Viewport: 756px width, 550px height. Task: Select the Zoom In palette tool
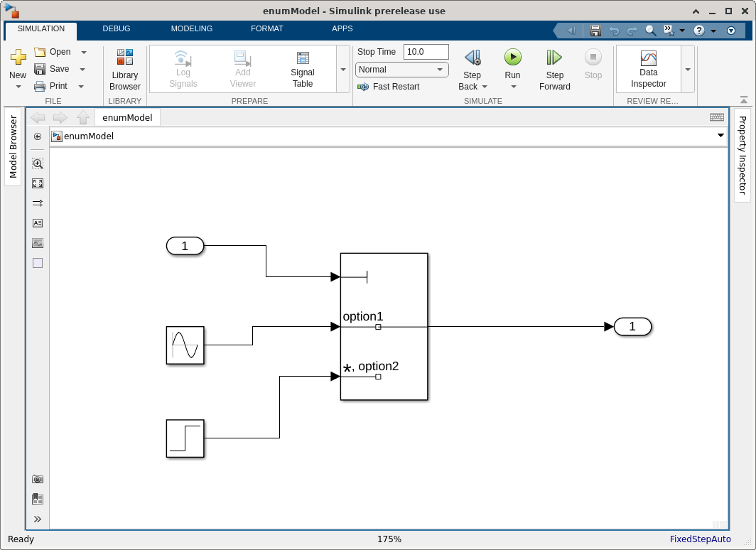point(38,163)
